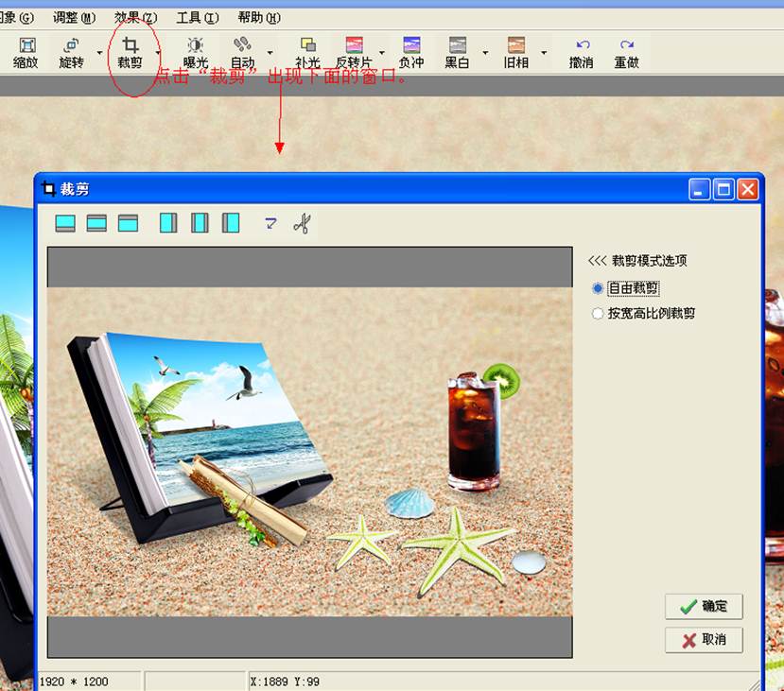This screenshot has width=784, height=691.
Task: Open the dropdown arrow beside 反转片
Action: (382, 53)
